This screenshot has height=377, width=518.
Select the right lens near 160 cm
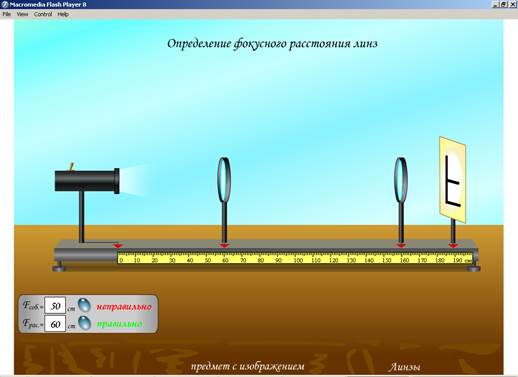pyautogui.click(x=401, y=180)
